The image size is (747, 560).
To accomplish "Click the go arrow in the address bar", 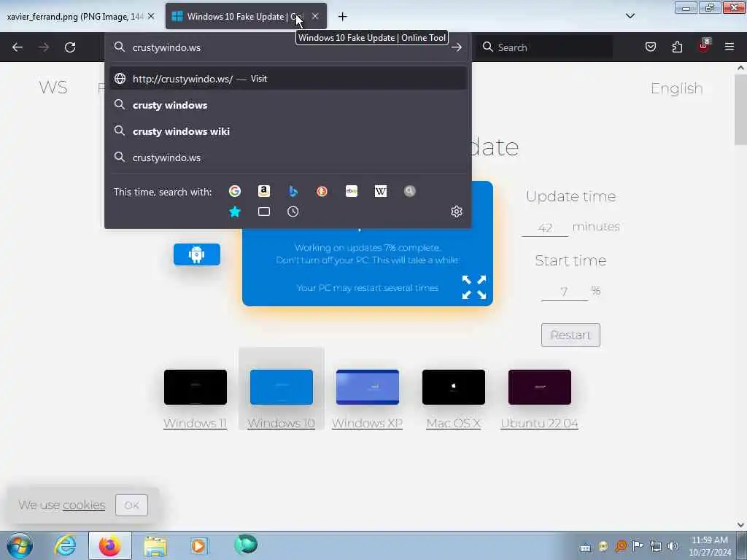I will (x=457, y=47).
